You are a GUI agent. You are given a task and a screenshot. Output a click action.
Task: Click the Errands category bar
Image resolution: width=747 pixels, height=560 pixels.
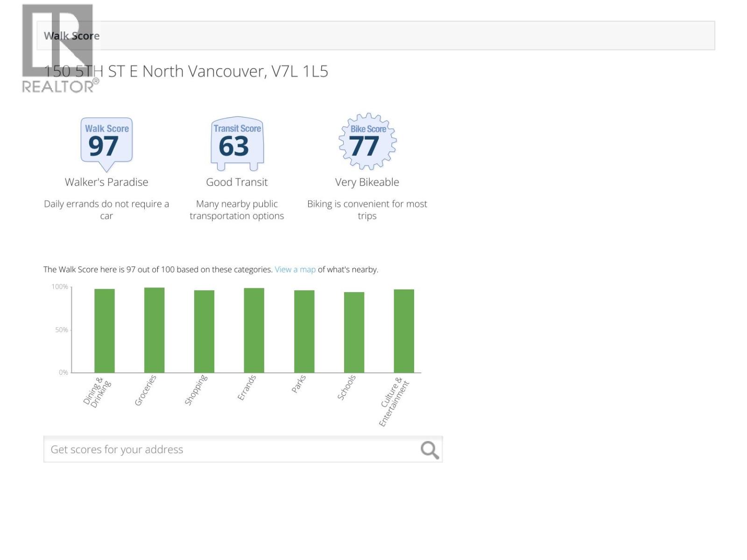254,330
